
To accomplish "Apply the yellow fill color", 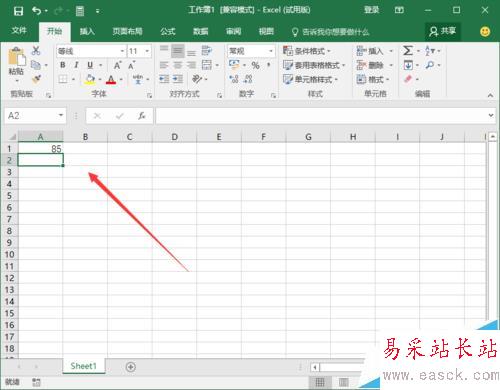I will (90, 79).
